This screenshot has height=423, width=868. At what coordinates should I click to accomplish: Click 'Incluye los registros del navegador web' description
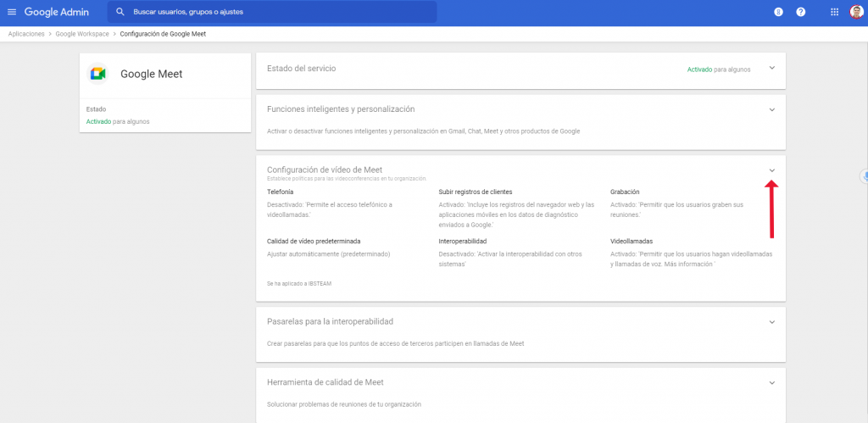coord(516,214)
